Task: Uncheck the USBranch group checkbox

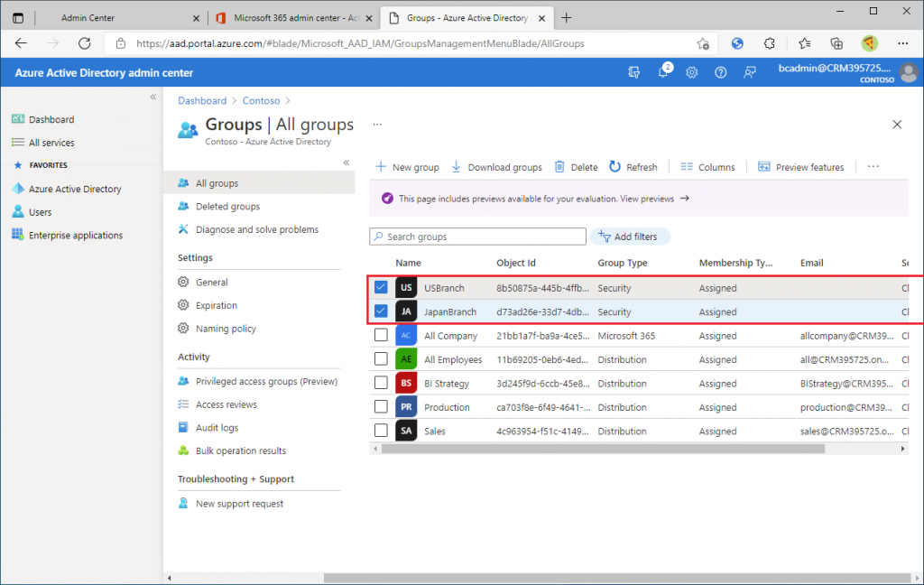Action: 381,287
